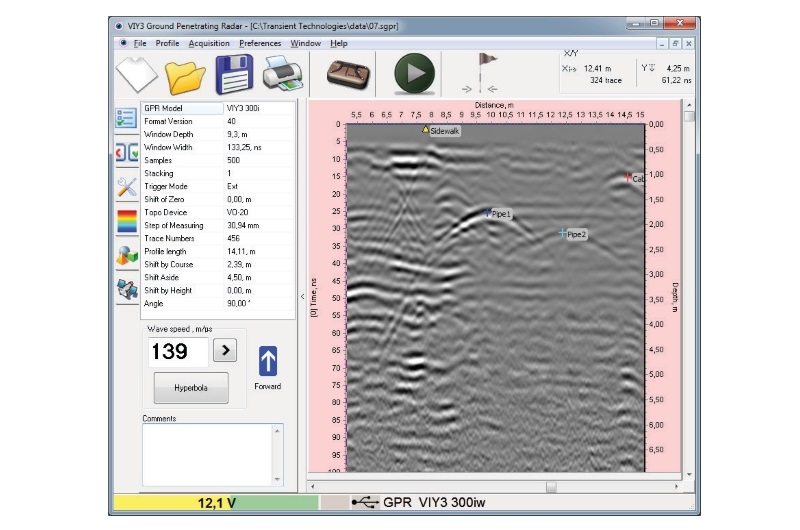Viewport: 800px width, 530px height.
Task: Click the wave speed value field 139
Action: point(179,351)
